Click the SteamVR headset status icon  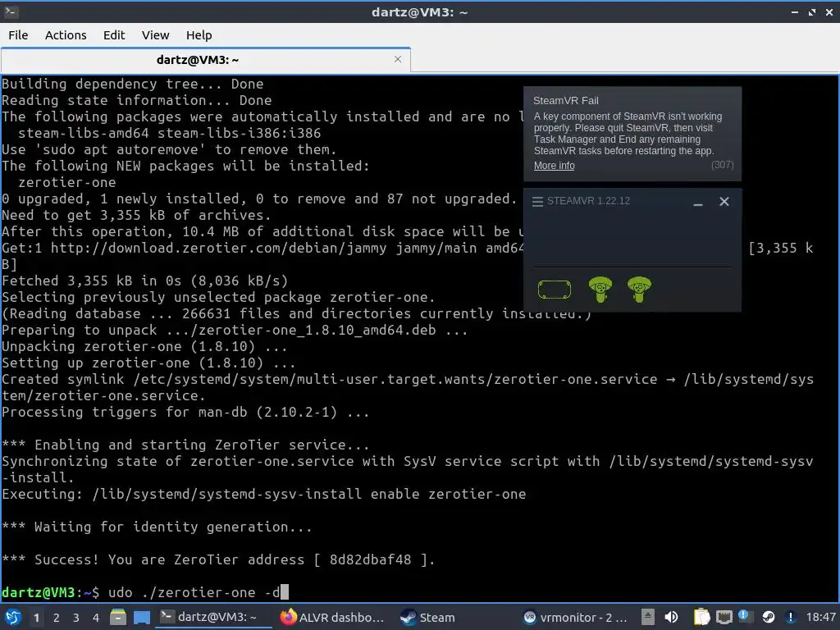point(555,290)
